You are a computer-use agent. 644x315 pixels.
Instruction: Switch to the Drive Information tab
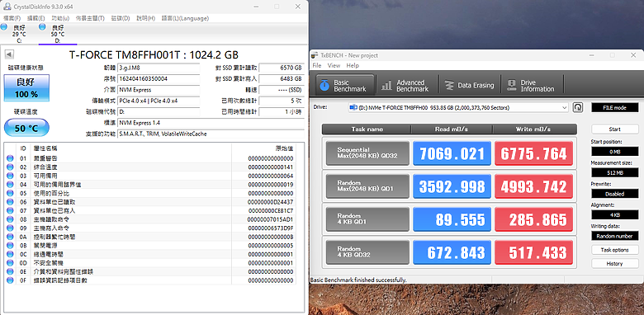(x=533, y=85)
